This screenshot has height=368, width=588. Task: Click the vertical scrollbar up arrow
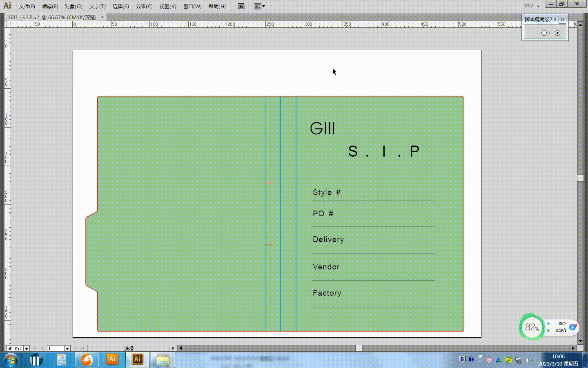[x=580, y=25]
